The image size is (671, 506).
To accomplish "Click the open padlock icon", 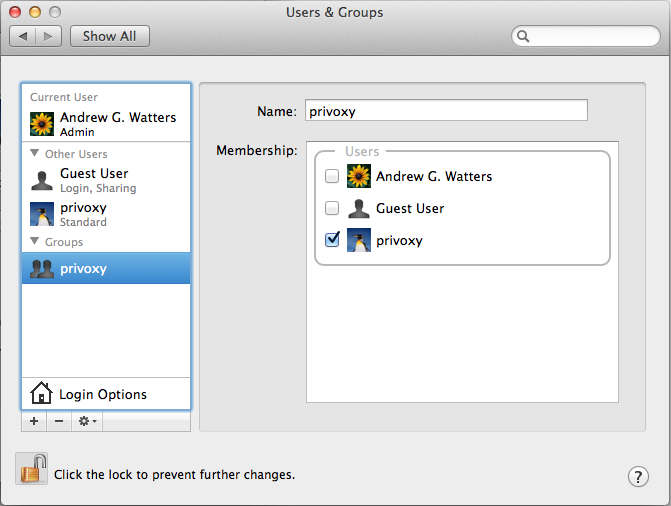I will 32,469.
